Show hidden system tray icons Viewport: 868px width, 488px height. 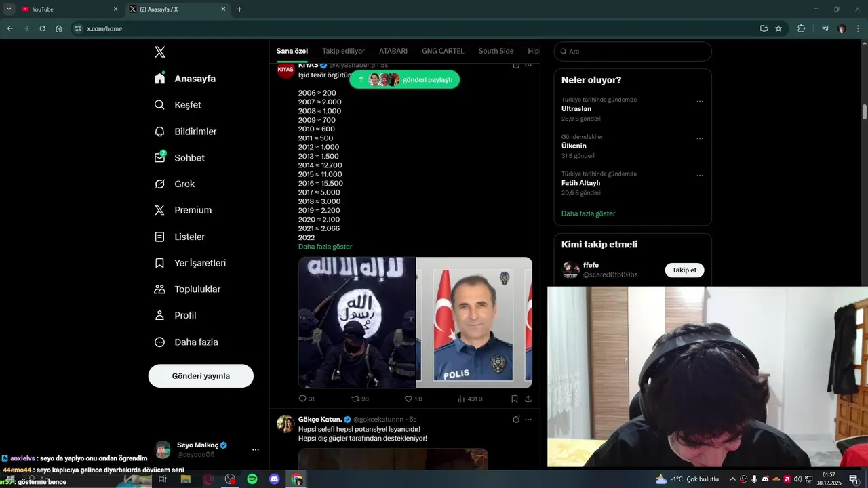click(732, 479)
